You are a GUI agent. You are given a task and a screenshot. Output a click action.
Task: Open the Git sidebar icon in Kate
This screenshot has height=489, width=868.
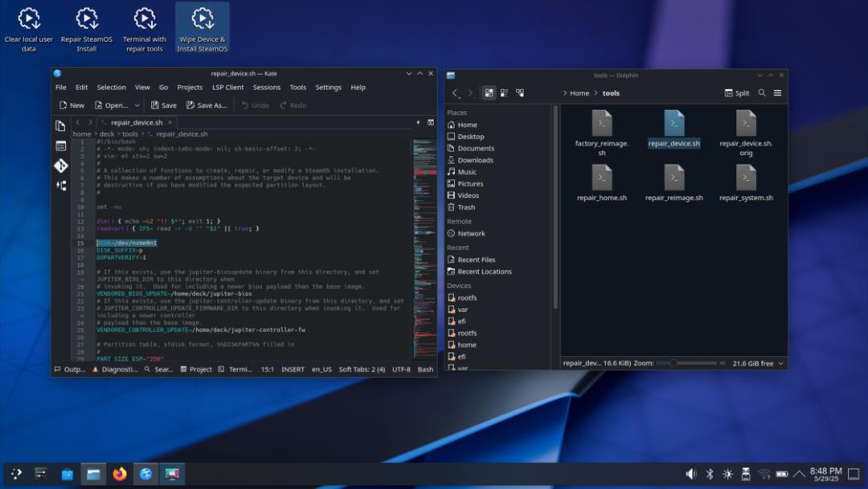coord(61,166)
